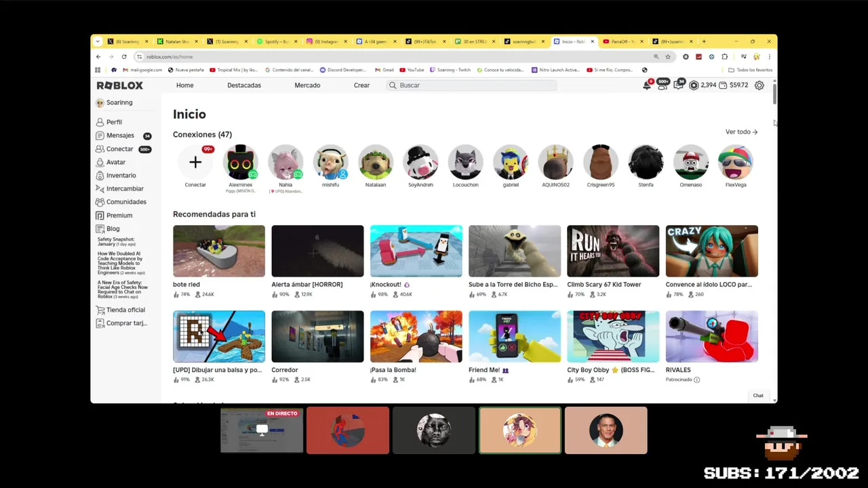Open RIVALES sponsored info icon
Viewport: 868px width, 488px height.
click(x=696, y=380)
